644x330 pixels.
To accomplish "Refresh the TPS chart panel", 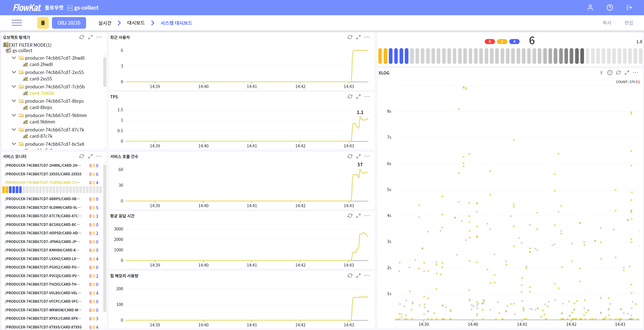I will [x=350, y=97].
